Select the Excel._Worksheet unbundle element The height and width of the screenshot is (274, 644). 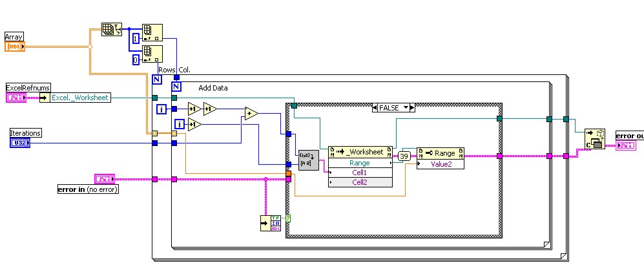tap(80, 98)
